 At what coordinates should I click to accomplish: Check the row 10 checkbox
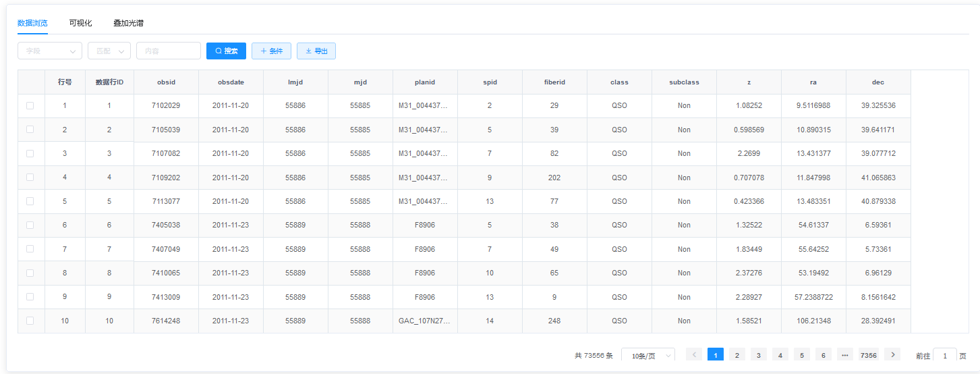tap(30, 321)
